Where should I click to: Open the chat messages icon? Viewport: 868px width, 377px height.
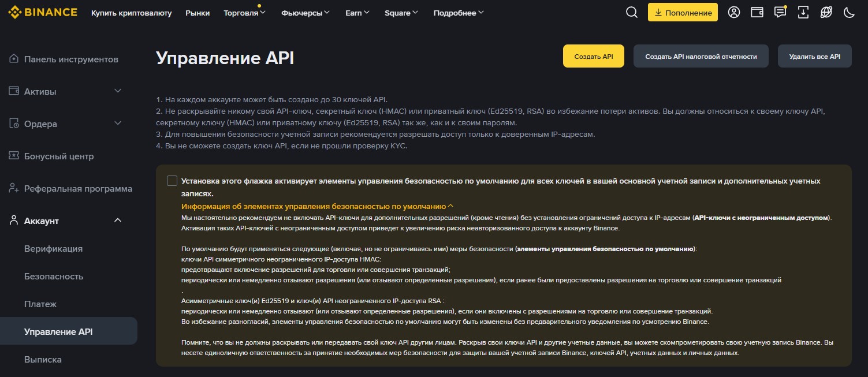(780, 12)
